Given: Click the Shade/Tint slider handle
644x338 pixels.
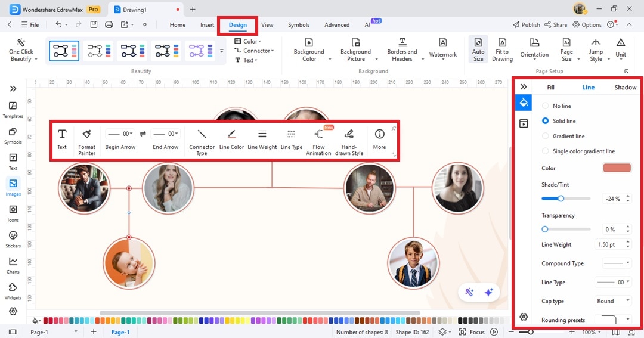Looking at the screenshot, I should coord(561,199).
